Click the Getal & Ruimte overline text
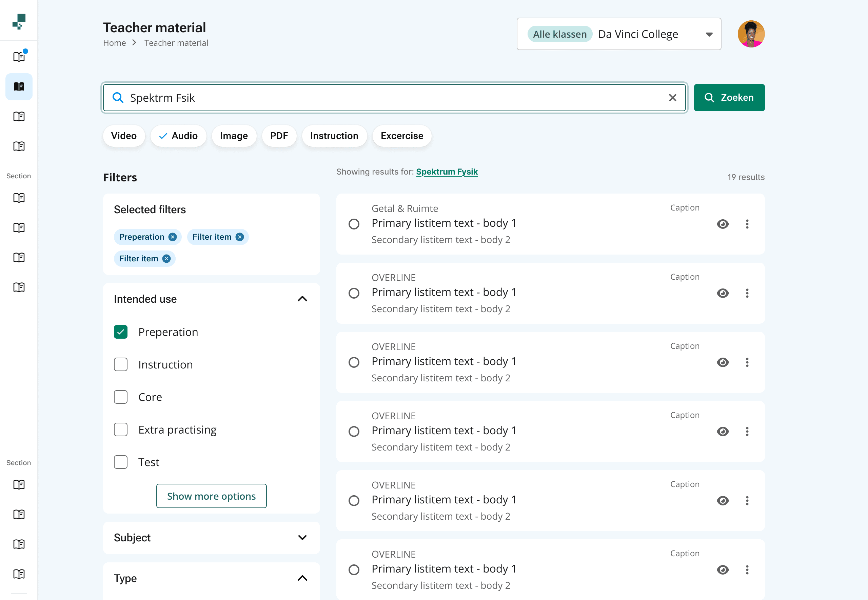 coord(405,209)
